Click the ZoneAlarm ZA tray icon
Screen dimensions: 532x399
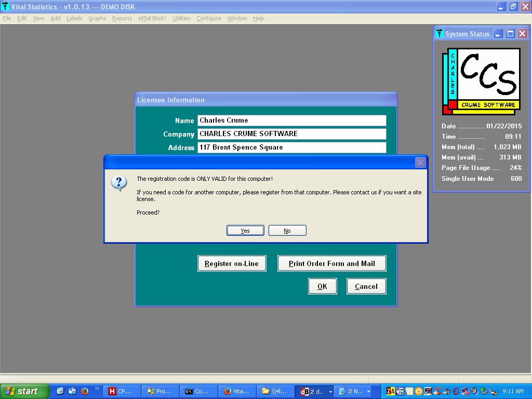point(391,391)
